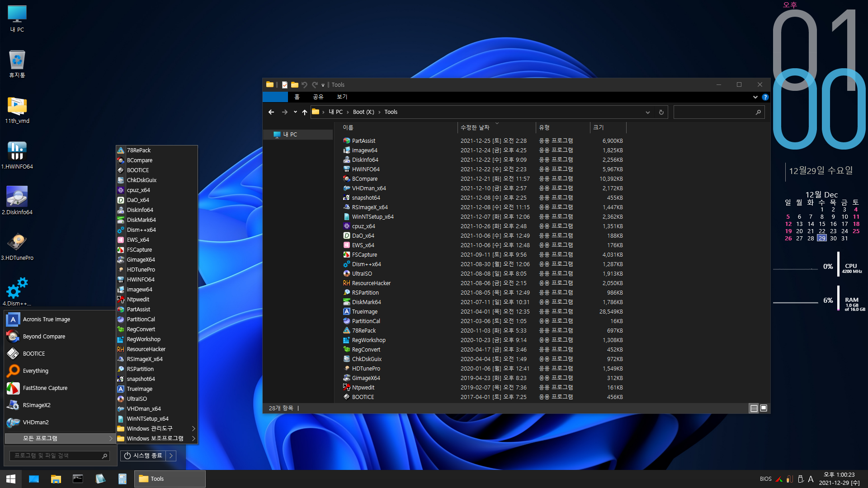Open the 공유 ribbon tab
Image resolution: width=868 pixels, height=488 pixels.
pyautogui.click(x=318, y=97)
